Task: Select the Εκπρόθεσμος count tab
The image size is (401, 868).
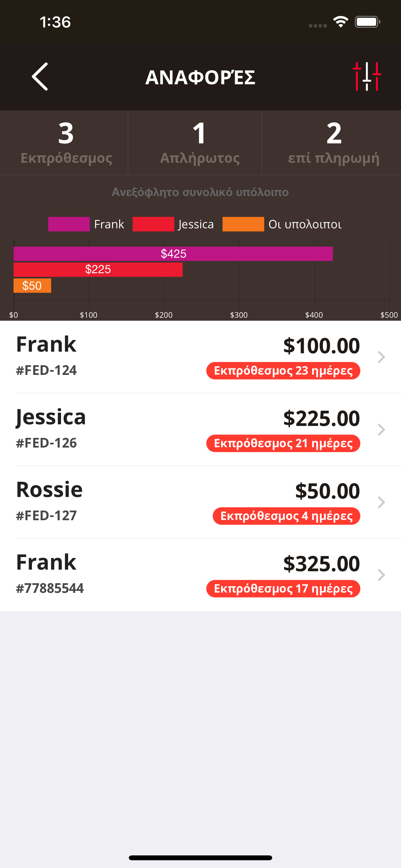Action: point(64,142)
